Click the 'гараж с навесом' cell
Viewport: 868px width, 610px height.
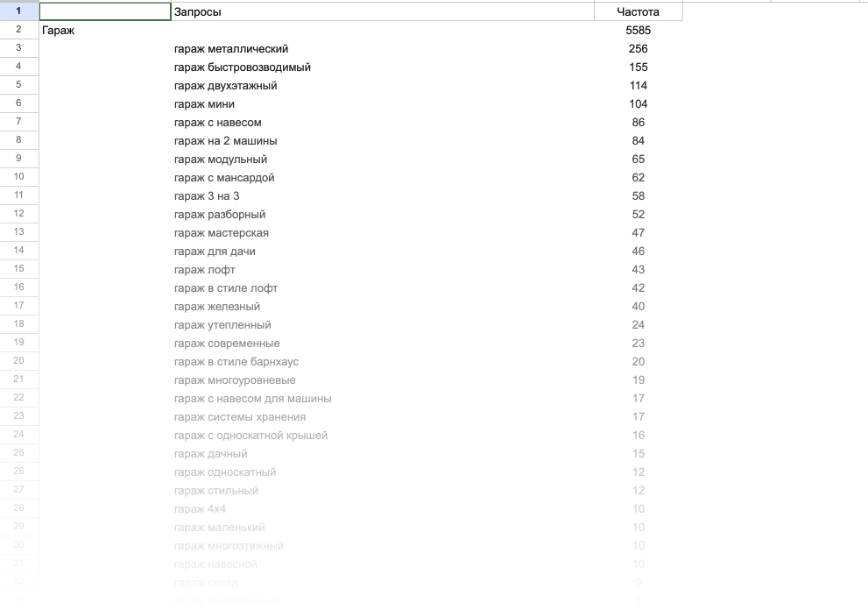pyautogui.click(x=218, y=123)
